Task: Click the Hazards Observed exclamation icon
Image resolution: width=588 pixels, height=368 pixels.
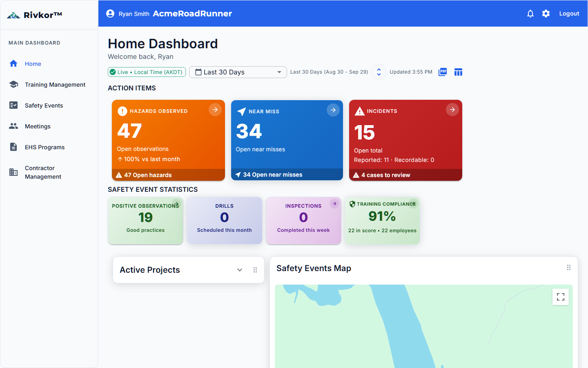Action: (122, 111)
